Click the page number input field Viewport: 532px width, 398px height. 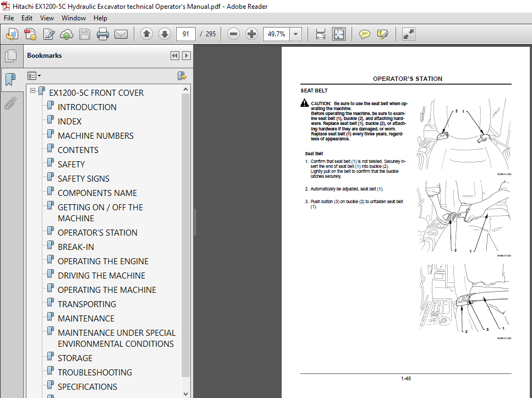click(x=185, y=34)
